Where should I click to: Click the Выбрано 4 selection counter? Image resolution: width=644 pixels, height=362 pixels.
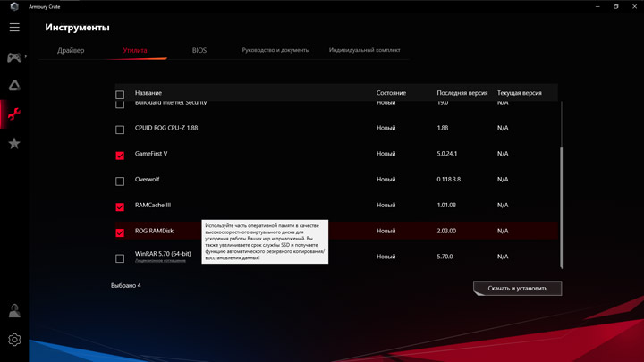pos(126,285)
